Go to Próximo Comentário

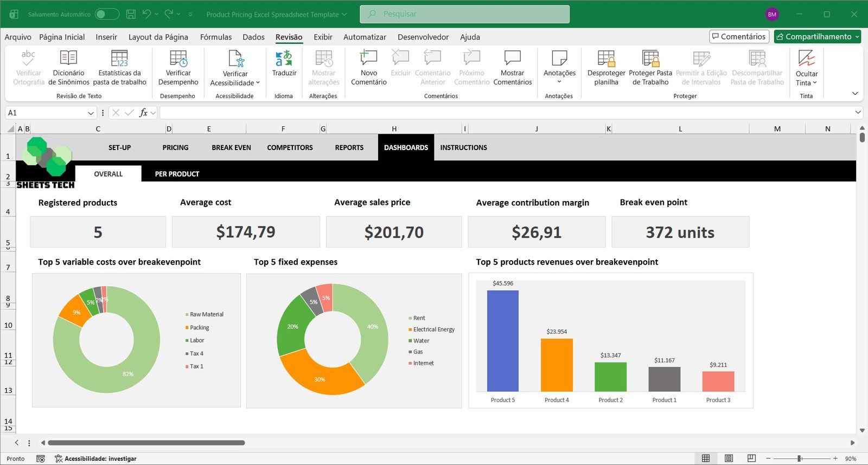point(471,67)
